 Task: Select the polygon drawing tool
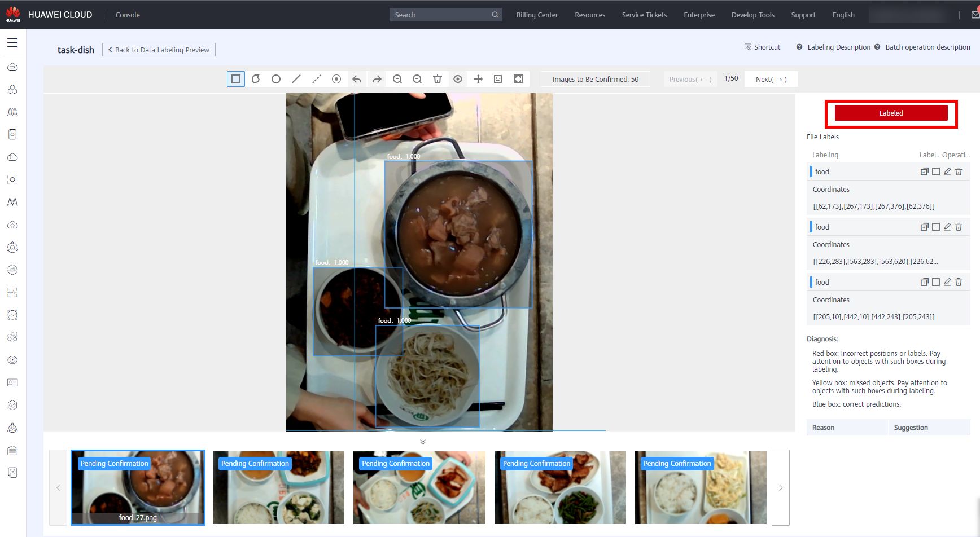[x=256, y=79]
